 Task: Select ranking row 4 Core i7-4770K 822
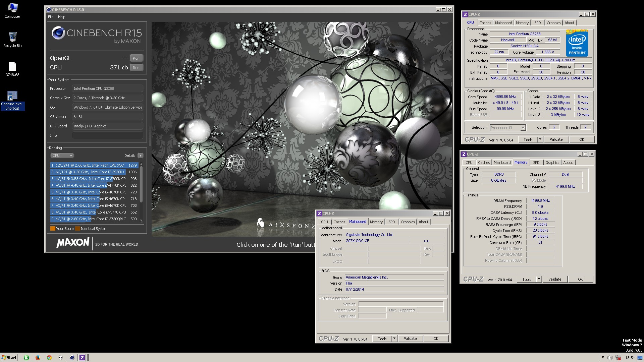click(94, 185)
